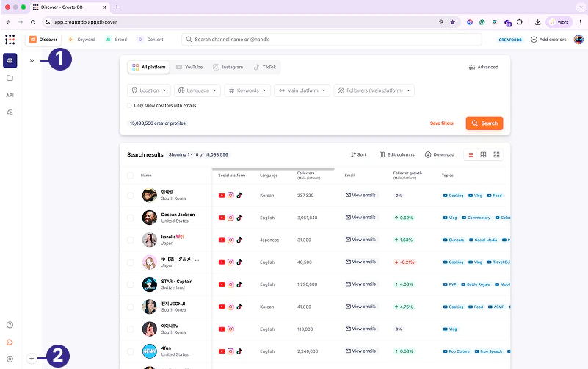Go back with browser back arrow

point(8,22)
